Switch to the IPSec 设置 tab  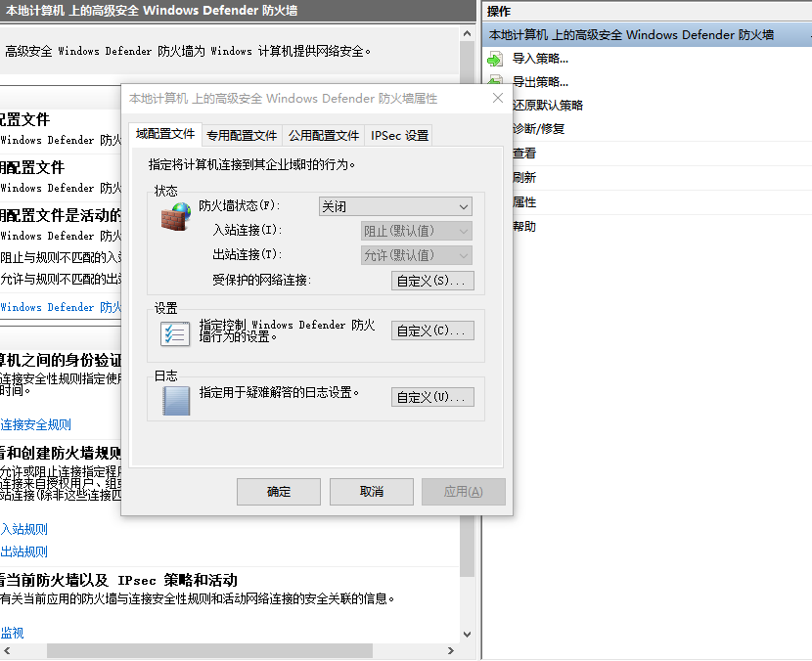pos(399,136)
